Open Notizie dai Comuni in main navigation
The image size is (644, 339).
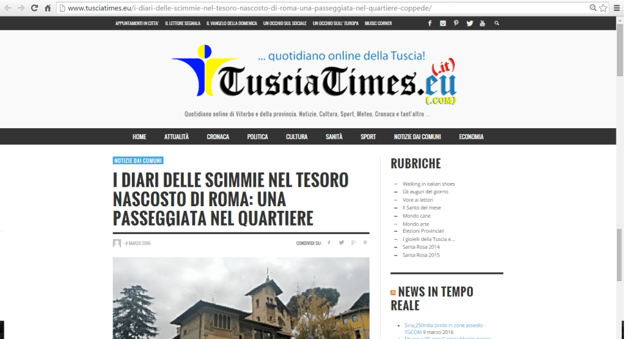point(417,137)
